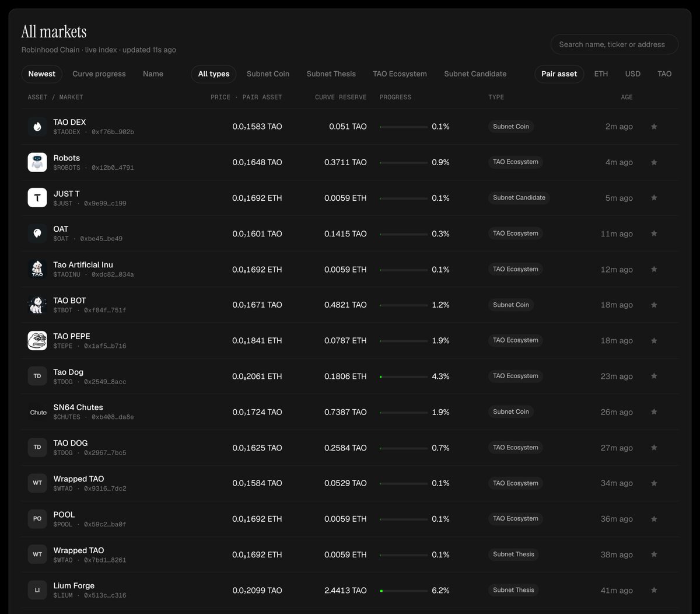Click the TAO PEPE 1.9% progress bar

(x=403, y=341)
